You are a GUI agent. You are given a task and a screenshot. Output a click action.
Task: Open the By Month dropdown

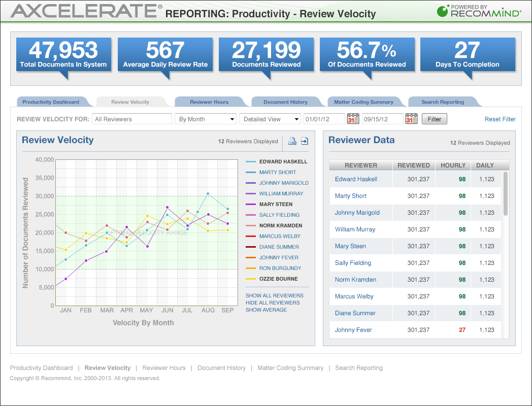click(206, 119)
